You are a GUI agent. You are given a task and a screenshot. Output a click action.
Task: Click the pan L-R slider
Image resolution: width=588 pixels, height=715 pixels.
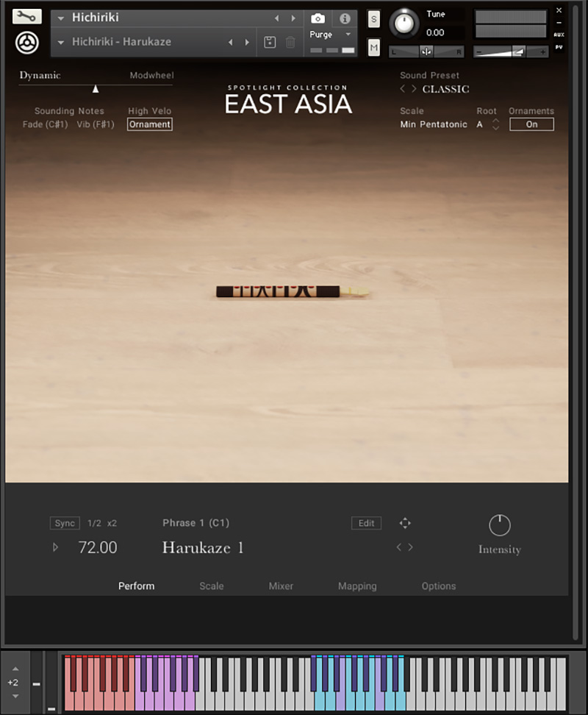pyautogui.click(x=426, y=51)
